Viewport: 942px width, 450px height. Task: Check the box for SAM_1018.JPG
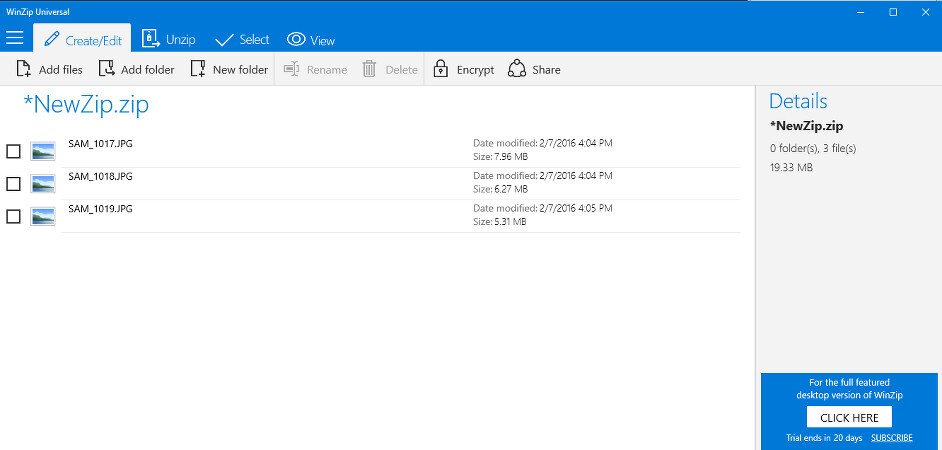pos(13,184)
